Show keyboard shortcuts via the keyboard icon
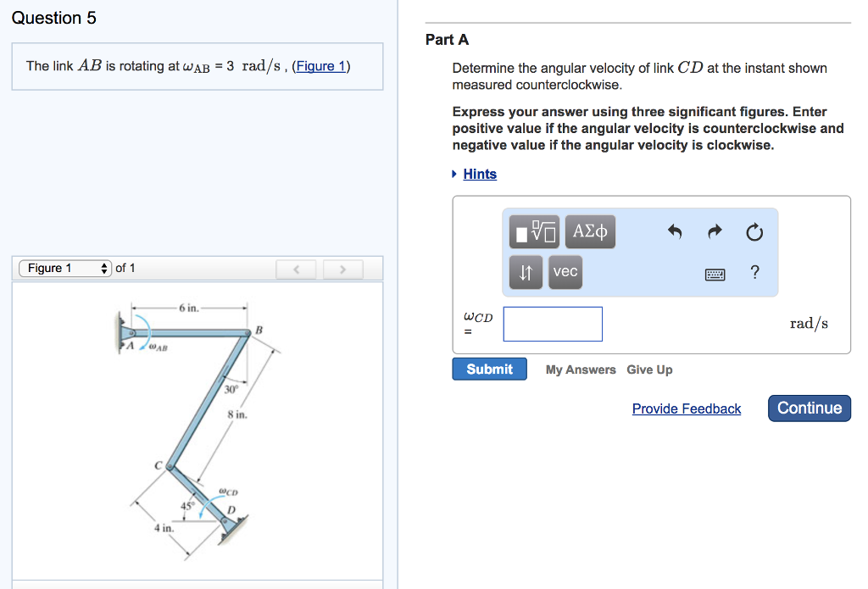 [x=715, y=273]
